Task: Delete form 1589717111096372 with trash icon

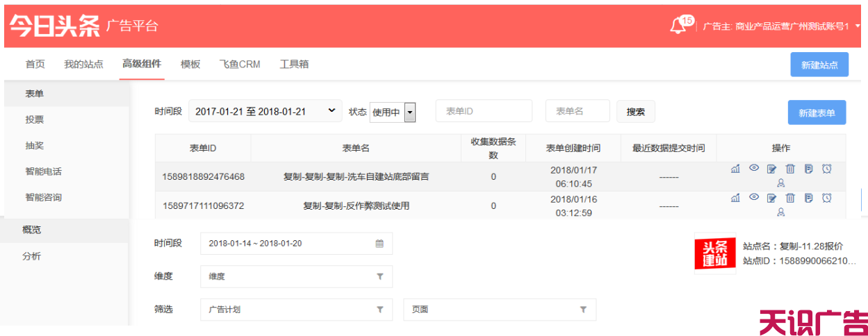Action: (789, 198)
